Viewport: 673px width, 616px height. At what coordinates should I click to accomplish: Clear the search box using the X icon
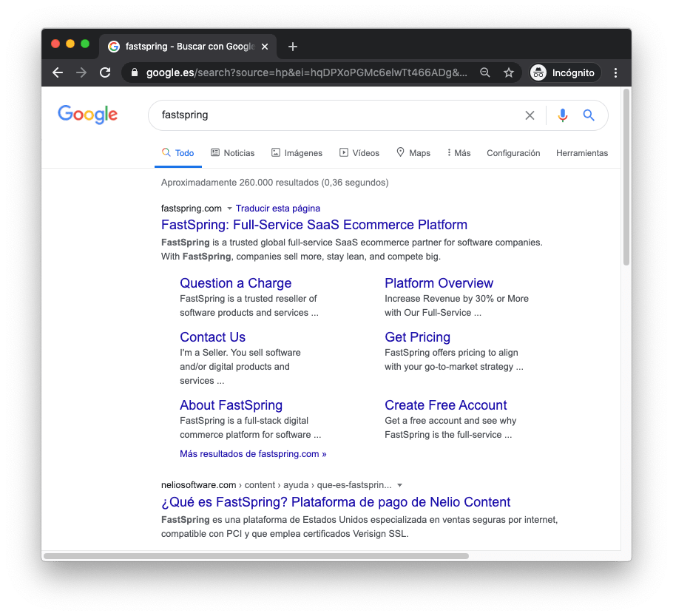(530, 115)
